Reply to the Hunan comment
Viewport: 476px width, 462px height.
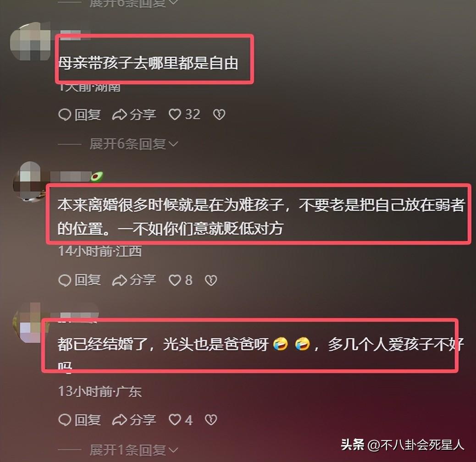[x=79, y=115]
